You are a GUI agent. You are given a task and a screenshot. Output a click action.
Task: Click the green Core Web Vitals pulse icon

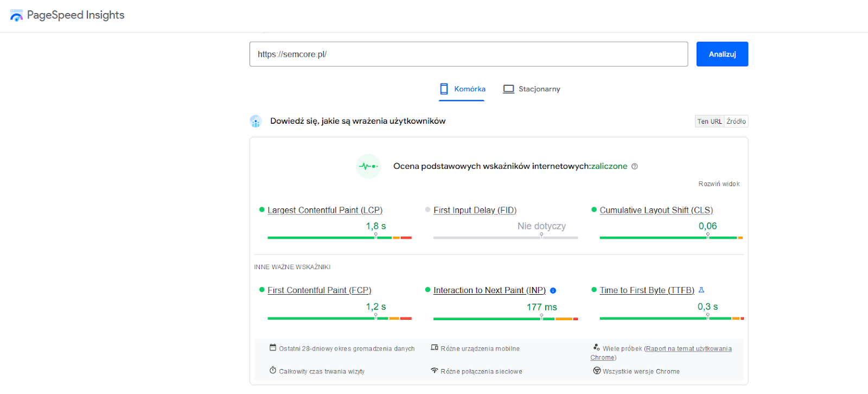tap(368, 166)
